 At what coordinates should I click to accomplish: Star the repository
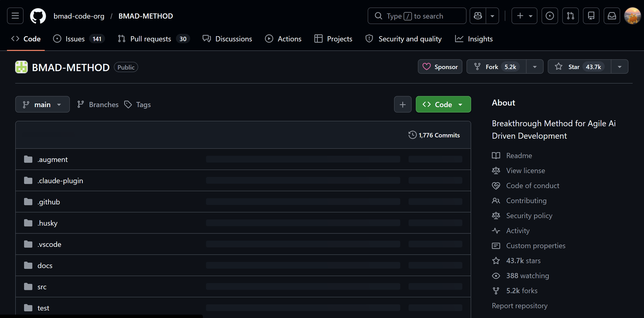(x=580, y=67)
